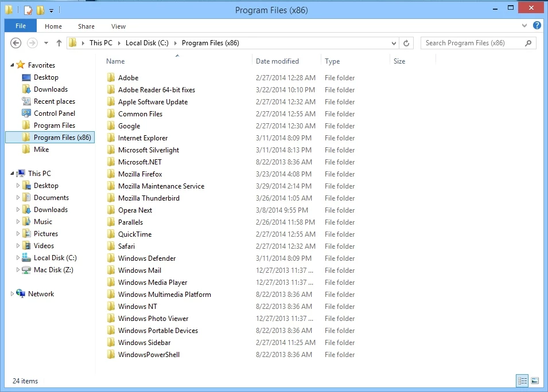Sort by Date modified column header
Image resolution: width=548 pixels, height=392 pixels.
click(277, 61)
